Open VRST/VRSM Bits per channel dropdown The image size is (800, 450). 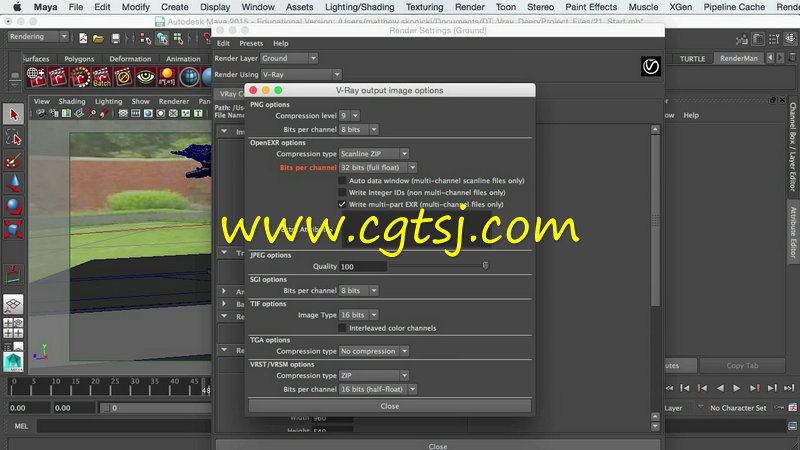378,389
